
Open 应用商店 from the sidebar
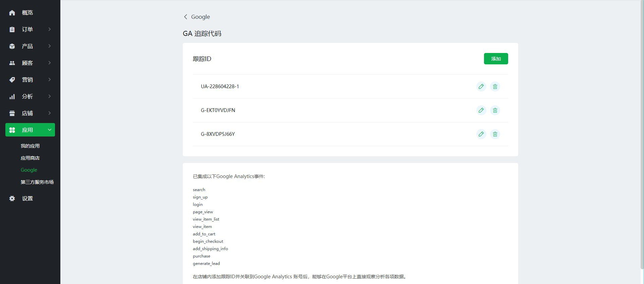coord(30,158)
